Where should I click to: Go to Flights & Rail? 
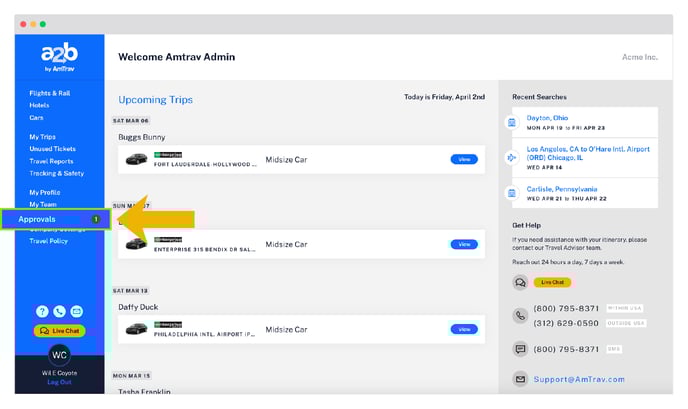pyautogui.click(x=49, y=93)
